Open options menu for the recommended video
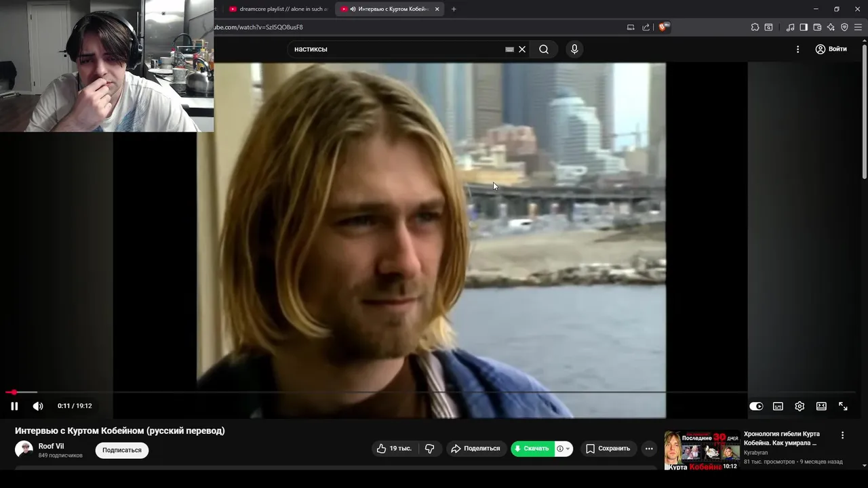Viewport: 868px width, 488px height. coord(843,435)
